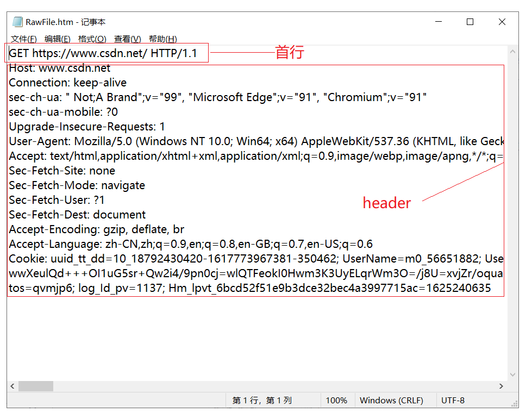The image size is (532, 412).
Task: Open the 编辑(E) menu
Action: [58, 39]
